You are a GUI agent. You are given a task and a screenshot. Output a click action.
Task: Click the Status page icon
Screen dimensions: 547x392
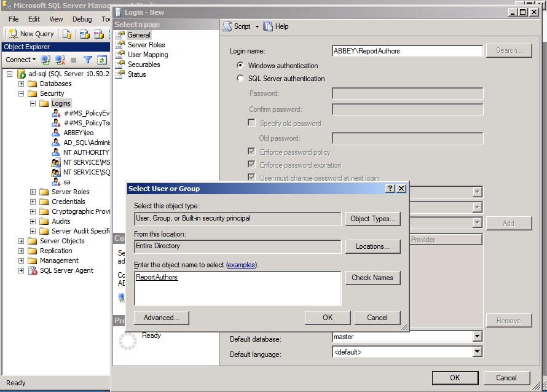click(120, 74)
